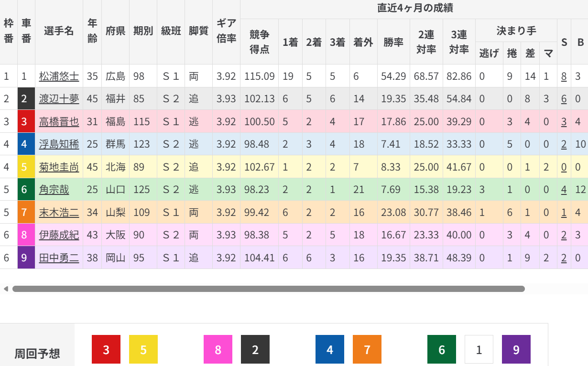Click the 競争得点 column header

[259, 42]
